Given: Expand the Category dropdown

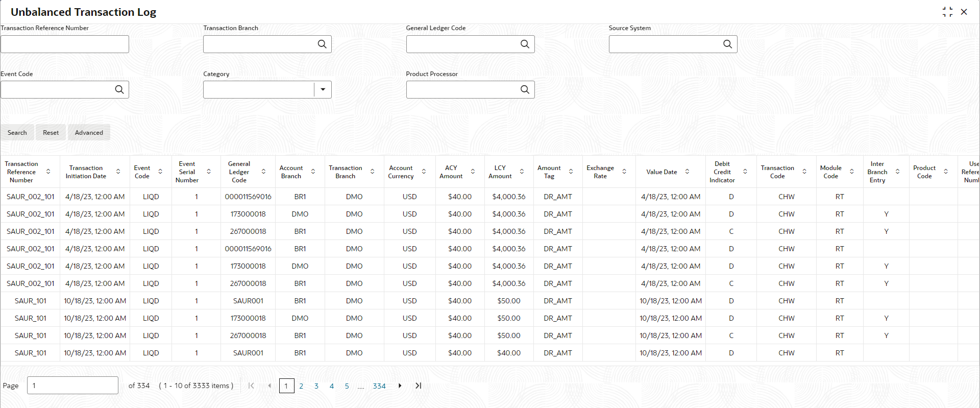Looking at the screenshot, I should [x=323, y=89].
